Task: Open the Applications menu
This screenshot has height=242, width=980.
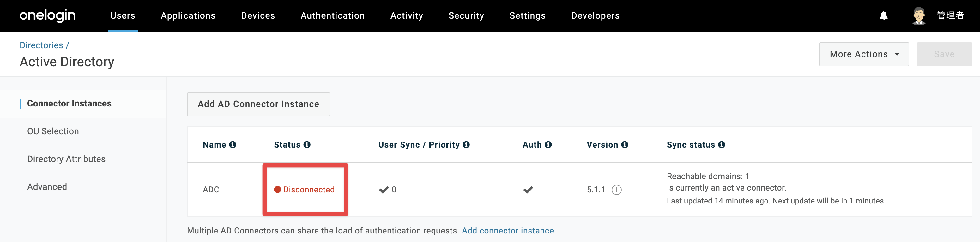Action: click(x=188, y=15)
